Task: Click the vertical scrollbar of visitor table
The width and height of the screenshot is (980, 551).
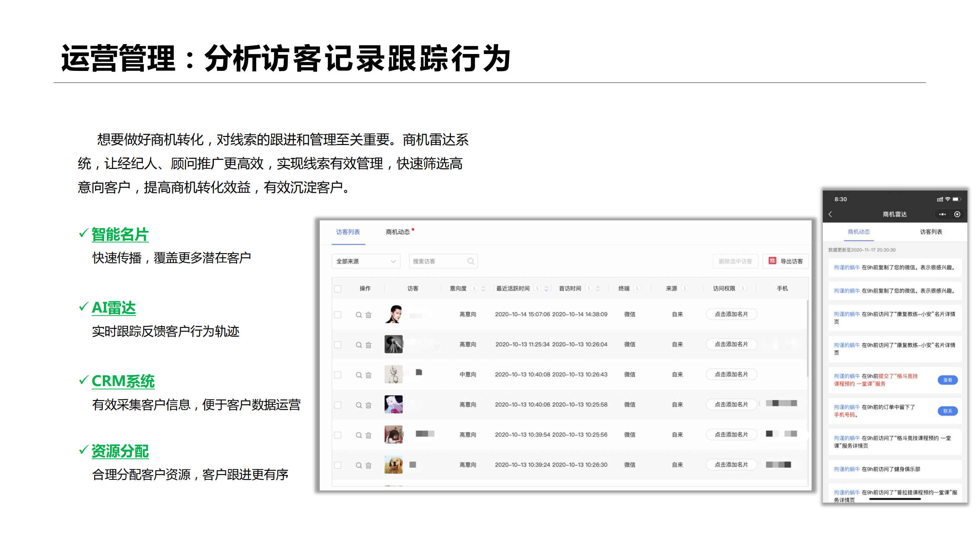Action: point(808,338)
